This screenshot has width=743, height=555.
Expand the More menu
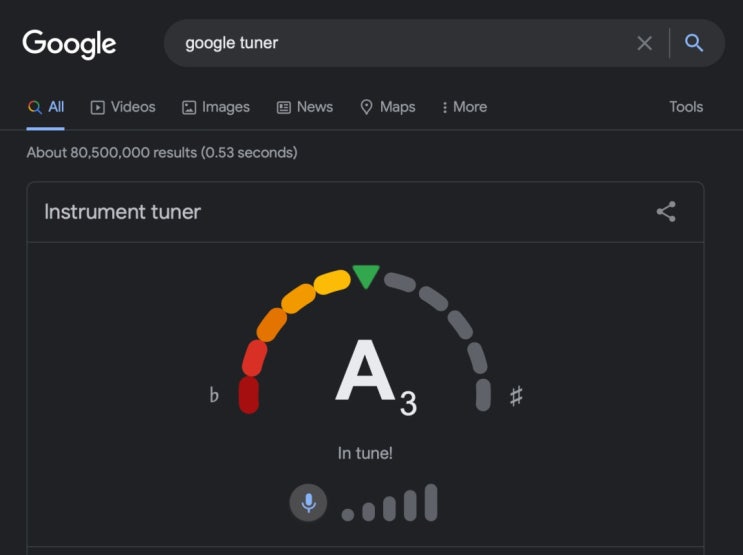pos(464,107)
